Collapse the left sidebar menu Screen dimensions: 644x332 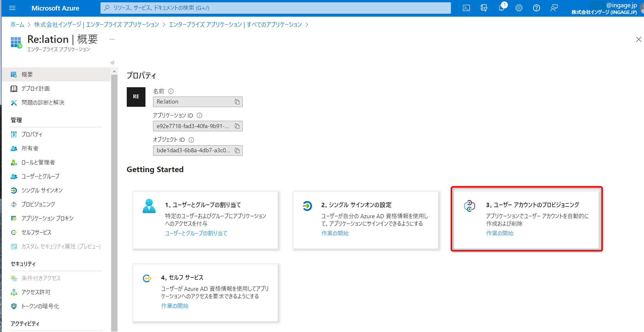113,63
